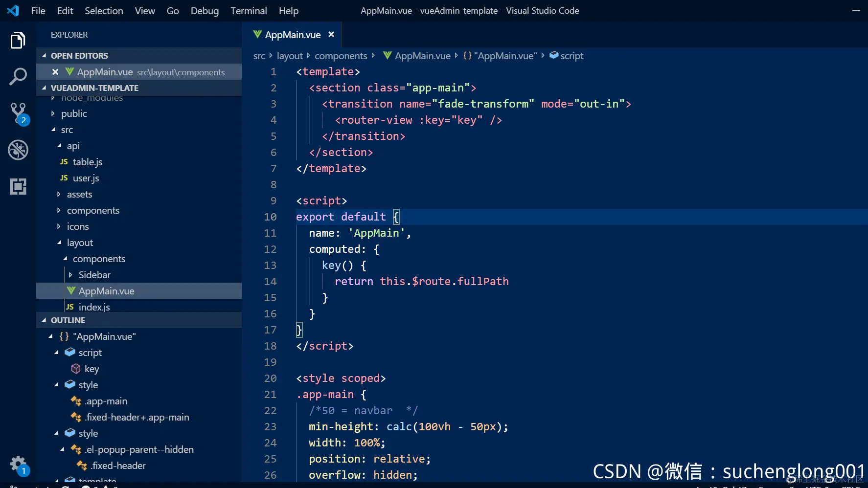
Task: Collapse the layout folder
Action: pos(139,243)
